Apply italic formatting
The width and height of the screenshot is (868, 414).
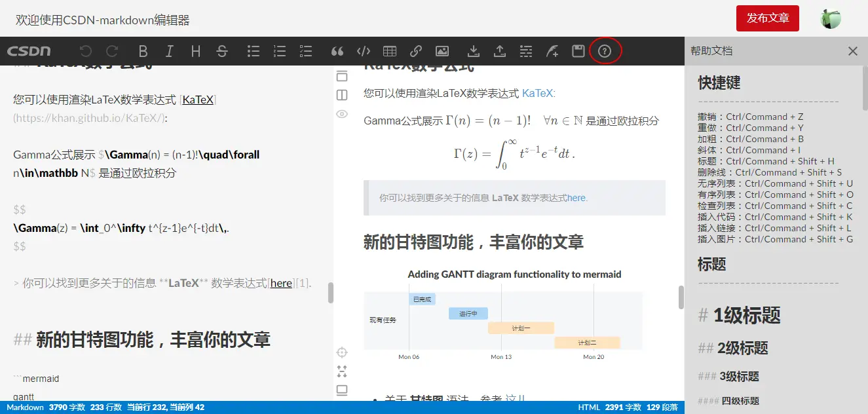coord(170,51)
